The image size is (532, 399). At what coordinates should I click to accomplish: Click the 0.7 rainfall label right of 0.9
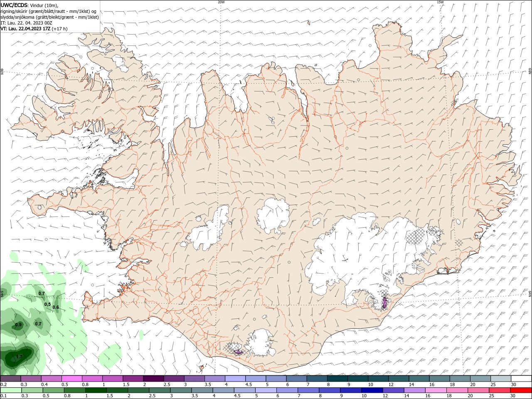click(x=38, y=324)
